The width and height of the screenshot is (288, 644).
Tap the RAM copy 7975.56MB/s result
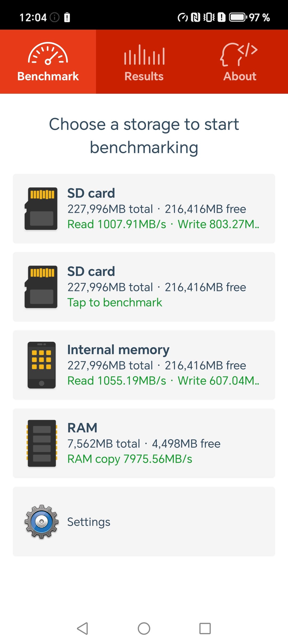point(130,459)
